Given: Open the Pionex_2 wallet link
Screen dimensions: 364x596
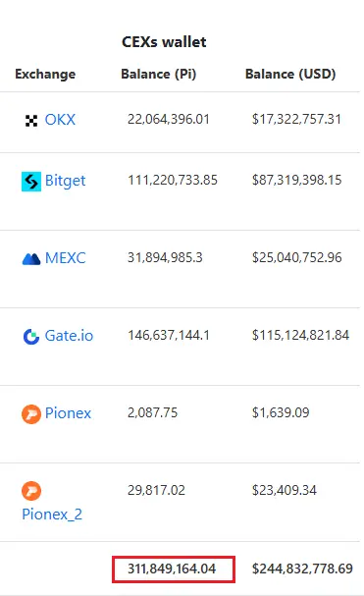Looking at the screenshot, I should pos(52,515).
